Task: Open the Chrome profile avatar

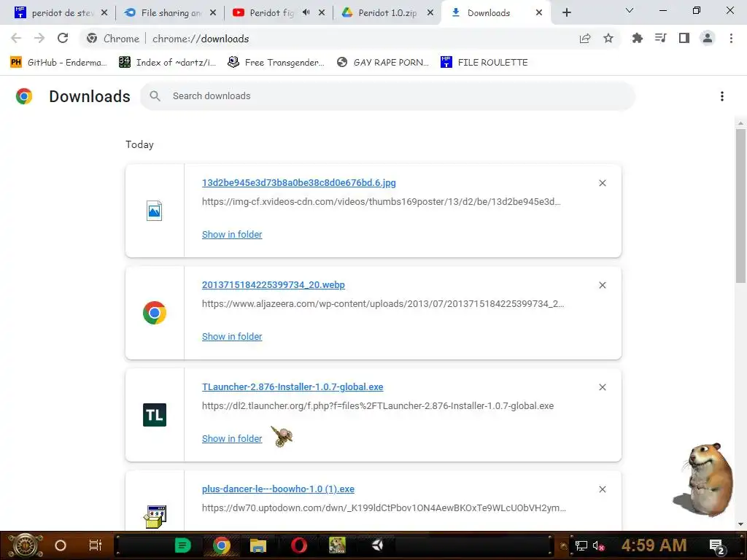Action: pos(708,38)
